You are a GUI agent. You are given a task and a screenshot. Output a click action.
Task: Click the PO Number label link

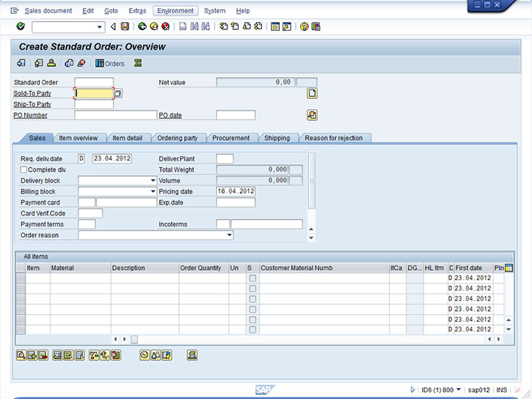(30, 115)
